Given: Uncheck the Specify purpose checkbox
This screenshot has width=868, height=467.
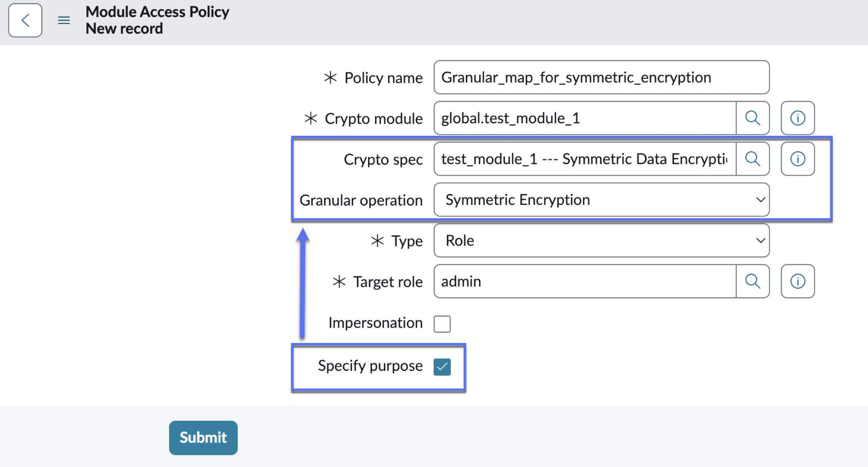Looking at the screenshot, I should pos(442,367).
